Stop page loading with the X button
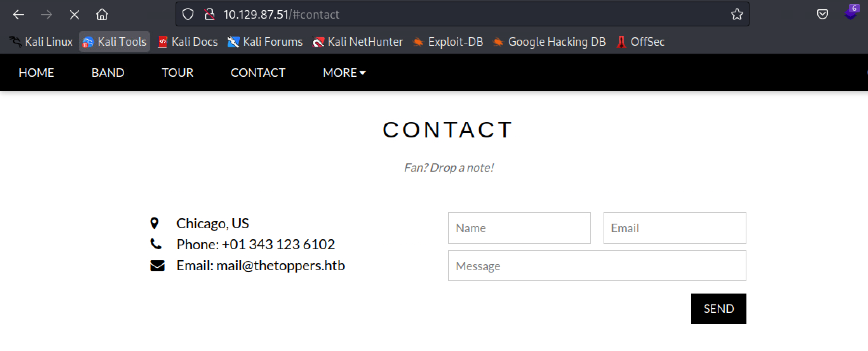Image resolution: width=868 pixels, height=351 pixels. 74,15
